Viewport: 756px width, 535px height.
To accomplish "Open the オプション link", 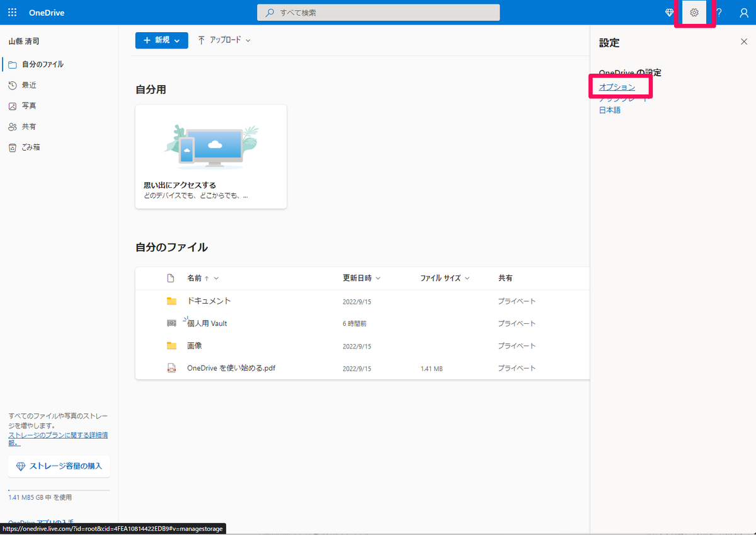I will click(x=617, y=87).
